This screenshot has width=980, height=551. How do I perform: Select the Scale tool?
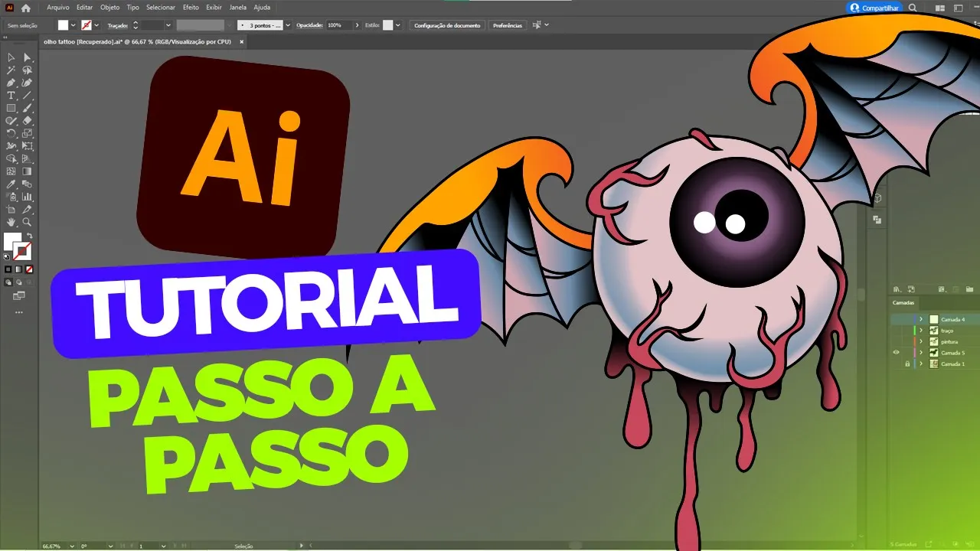(28, 133)
